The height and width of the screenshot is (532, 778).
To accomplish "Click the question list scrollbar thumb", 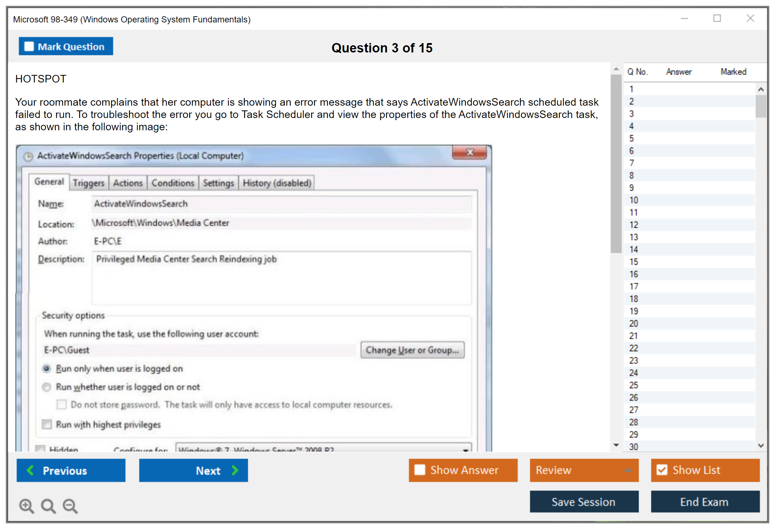I will [761, 106].
